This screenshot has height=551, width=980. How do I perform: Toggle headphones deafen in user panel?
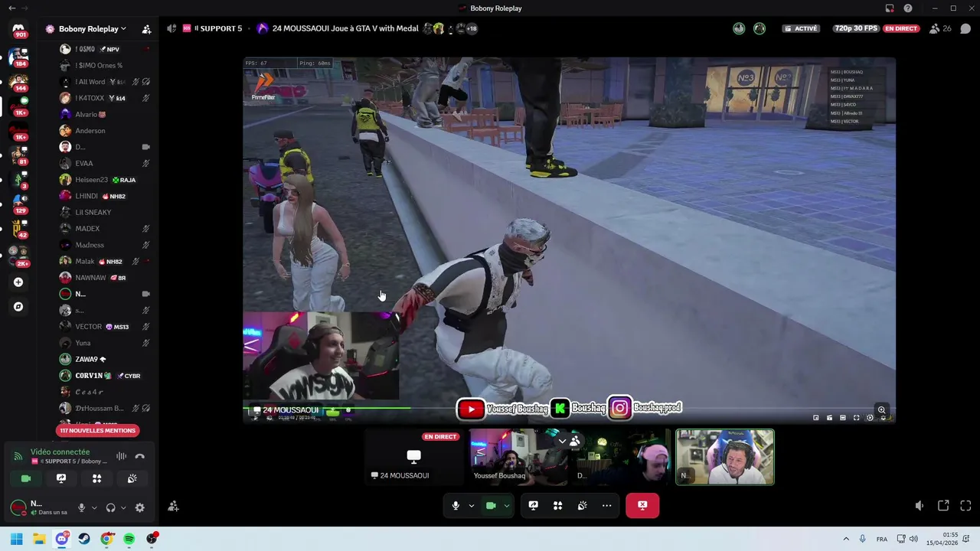click(110, 507)
